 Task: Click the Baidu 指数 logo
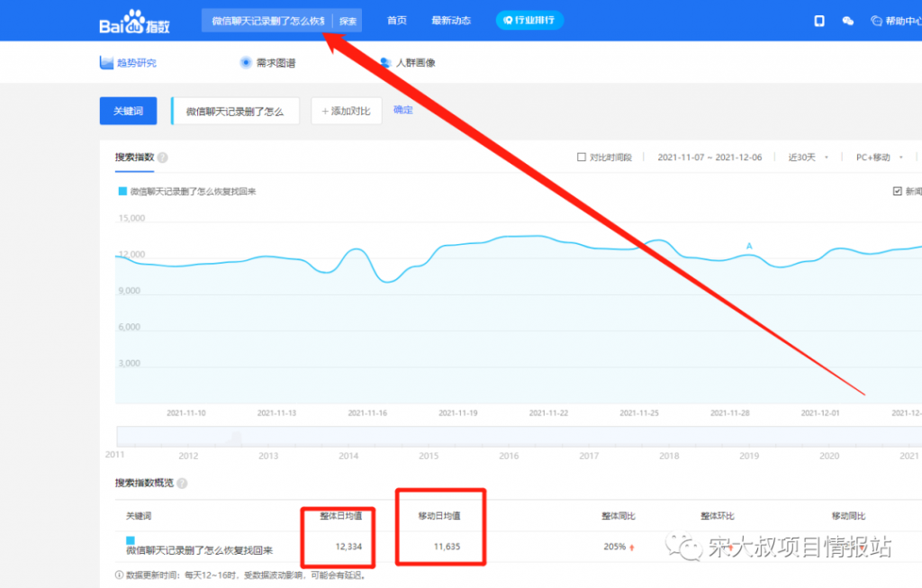pyautogui.click(x=135, y=22)
